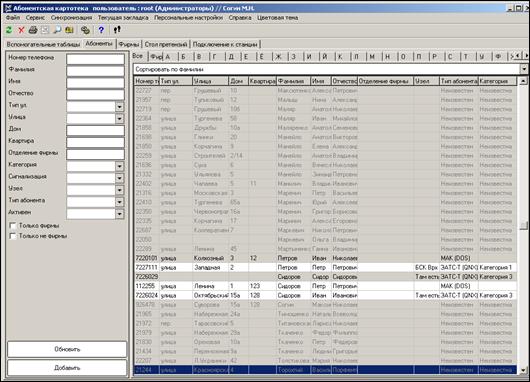Click the 'Номер телефона' input field
530x382 pixels.
(95, 59)
